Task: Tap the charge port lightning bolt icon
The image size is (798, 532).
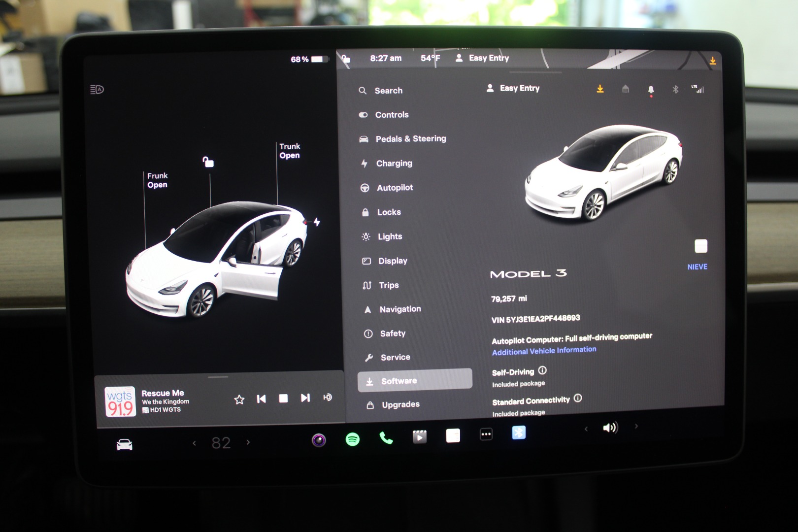Action: (317, 222)
